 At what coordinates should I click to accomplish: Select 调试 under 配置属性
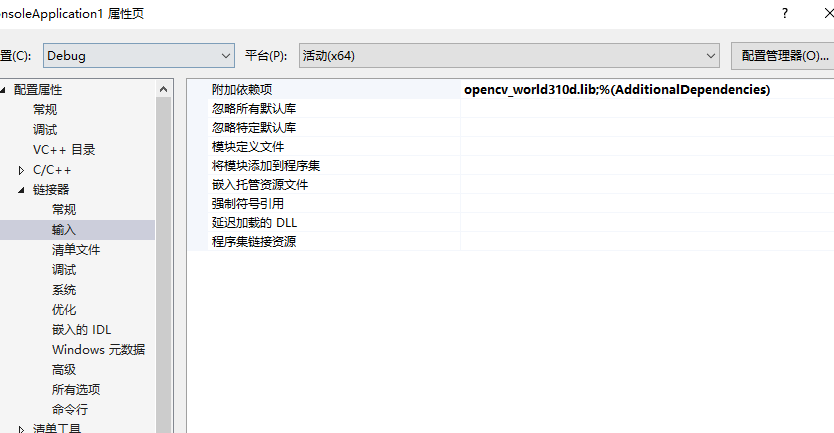coord(45,130)
